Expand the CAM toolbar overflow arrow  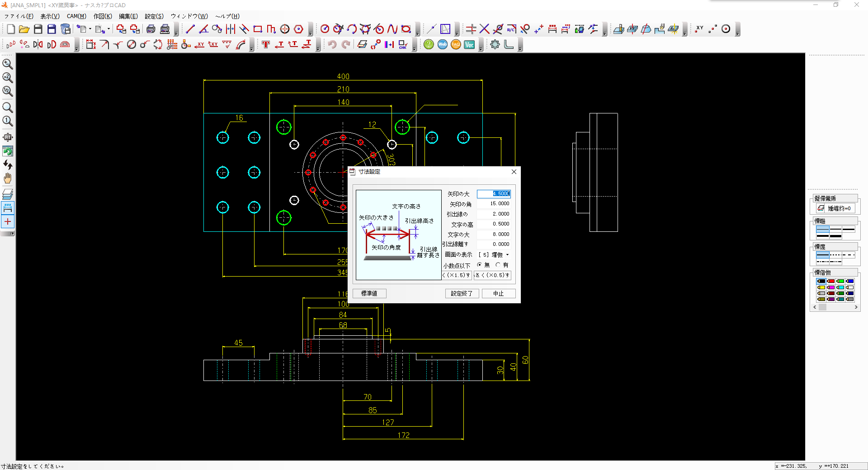coord(685,30)
